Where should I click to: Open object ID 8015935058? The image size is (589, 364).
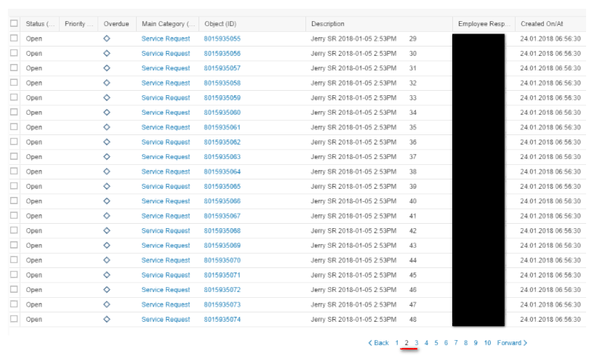click(x=222, y=83)
